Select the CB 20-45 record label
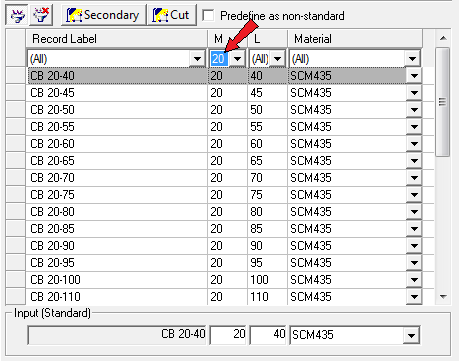Image resolution: width=459 pixels, height=361 pixels. click(52, 93)
